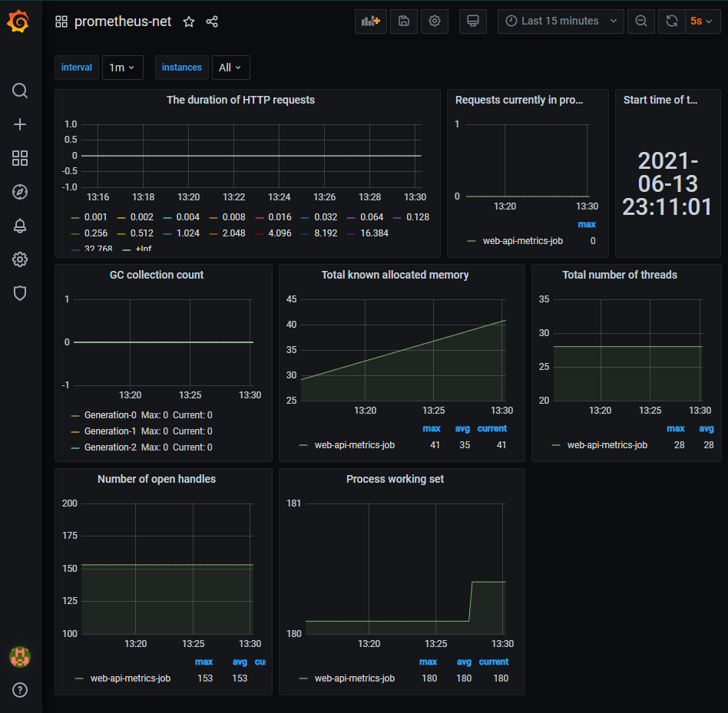Open Process working set panel title menu
The image size is (728, 713).
pos(395,479)
